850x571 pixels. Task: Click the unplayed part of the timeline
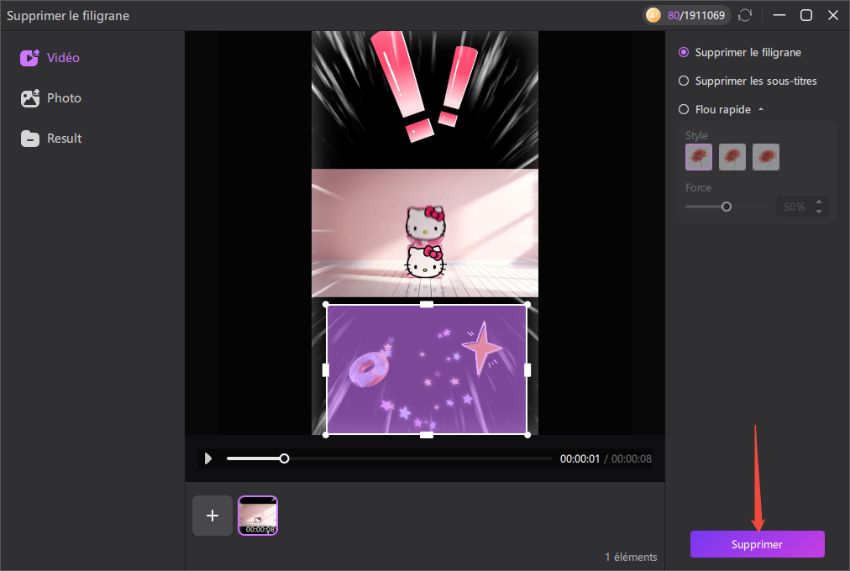[420, 459]
